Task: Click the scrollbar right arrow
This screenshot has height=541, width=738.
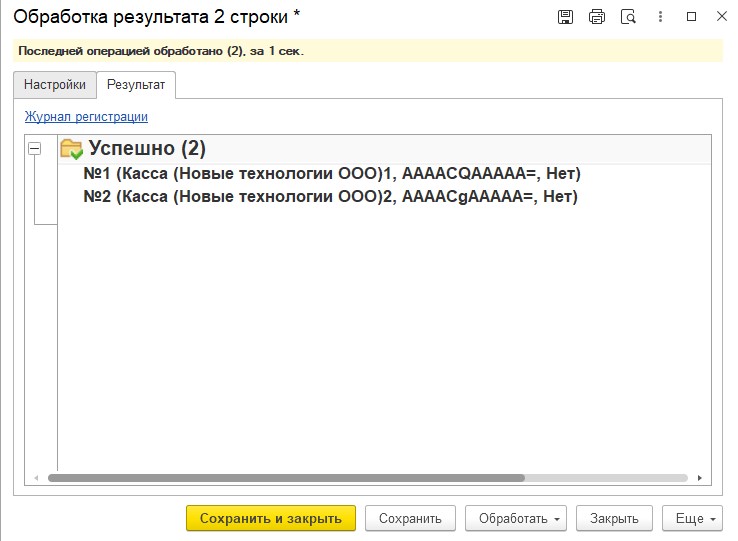Action: 700,478
